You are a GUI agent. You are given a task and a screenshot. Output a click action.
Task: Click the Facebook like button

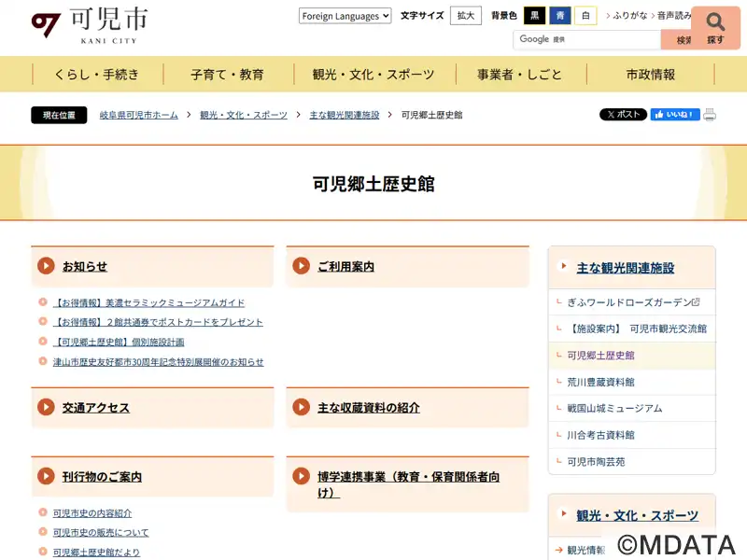[674, 115]
